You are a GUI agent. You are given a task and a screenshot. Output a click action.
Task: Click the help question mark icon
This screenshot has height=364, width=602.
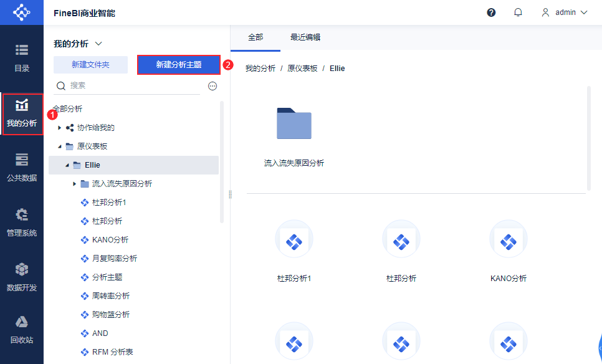tap(491, 12)
